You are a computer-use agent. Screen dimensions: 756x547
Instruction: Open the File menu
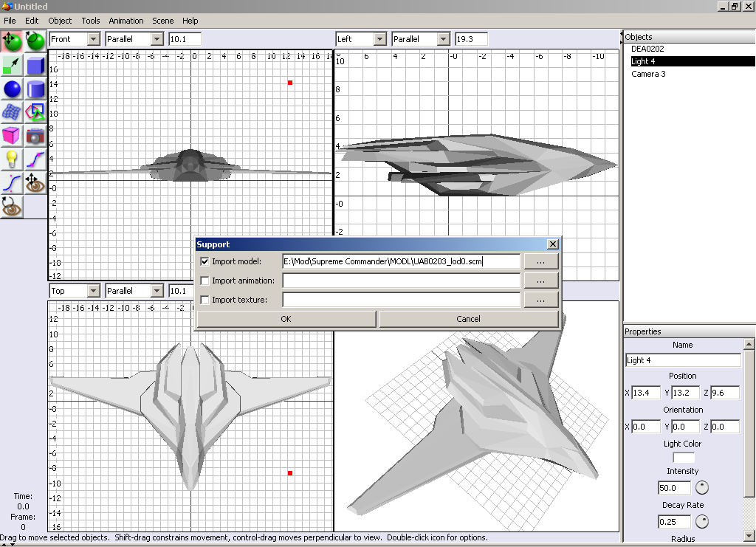click(x=10, y=21)
